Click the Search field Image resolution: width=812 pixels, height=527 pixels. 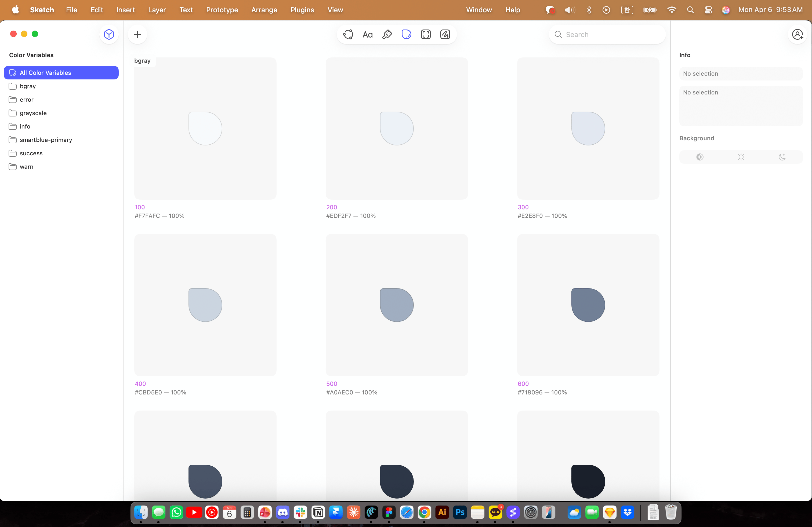click(x=607, y=34)
